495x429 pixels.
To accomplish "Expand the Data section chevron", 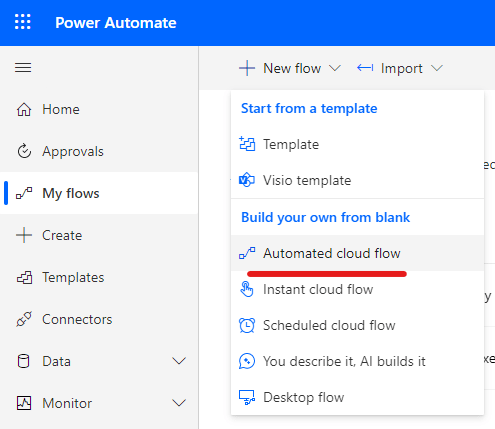I will click(x=179, y=361).
